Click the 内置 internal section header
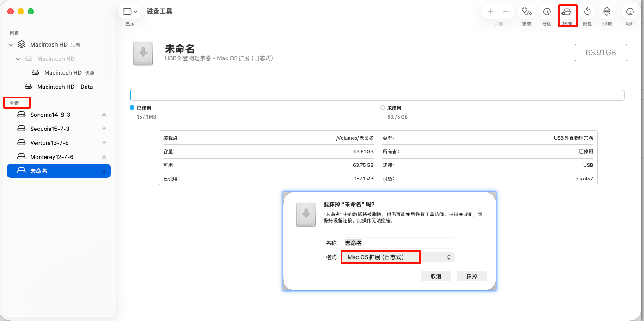The image size is (644, 321). [14, 33]
